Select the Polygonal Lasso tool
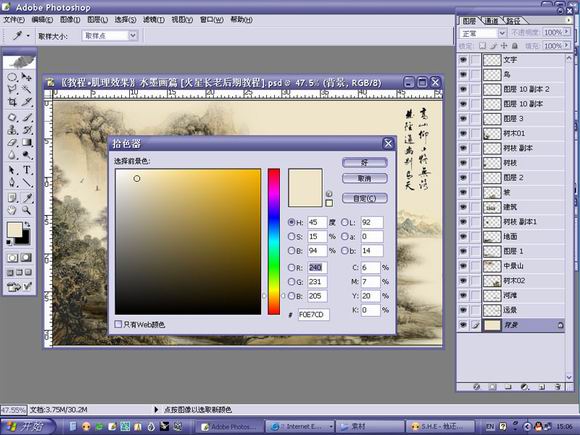The image size is (580, 435). [x=12, y=89]
